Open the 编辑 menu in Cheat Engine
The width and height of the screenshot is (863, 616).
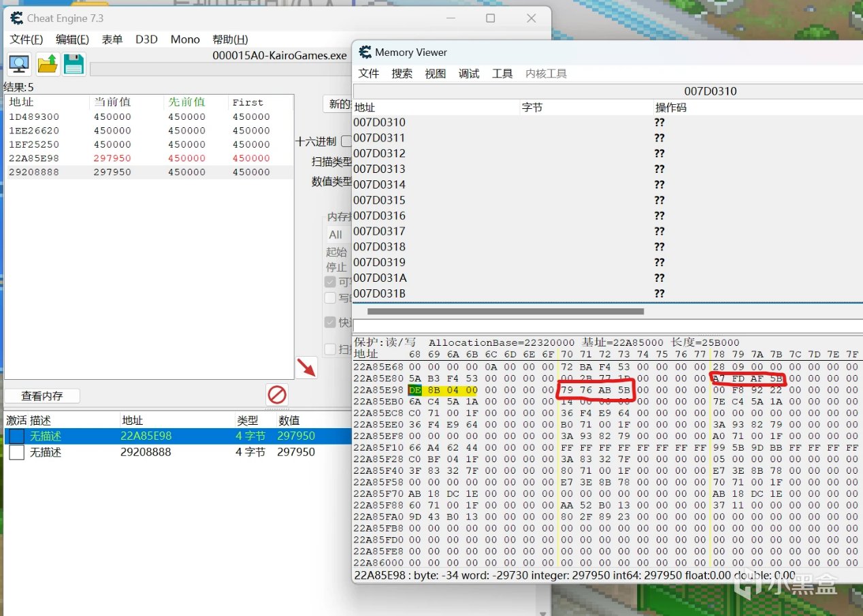(x=72, y=39)
